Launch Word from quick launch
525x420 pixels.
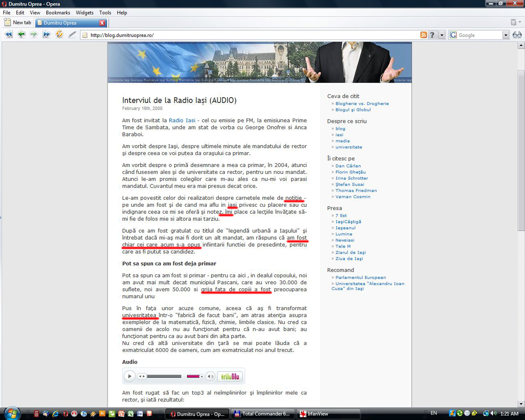(x=140, y=414)
